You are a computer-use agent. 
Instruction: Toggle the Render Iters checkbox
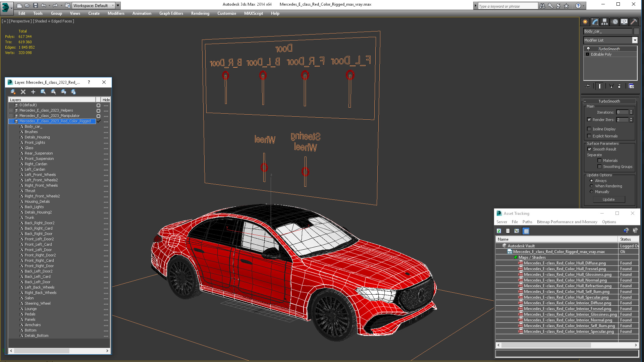coord(589,120)
